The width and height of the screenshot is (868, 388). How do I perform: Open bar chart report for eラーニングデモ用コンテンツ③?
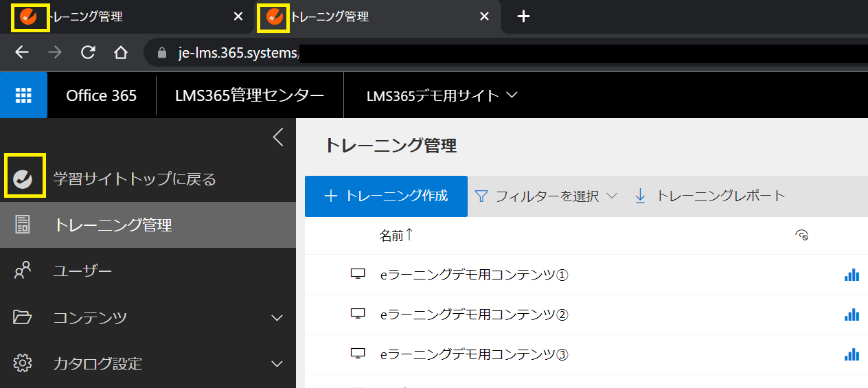tap(852, 354)
